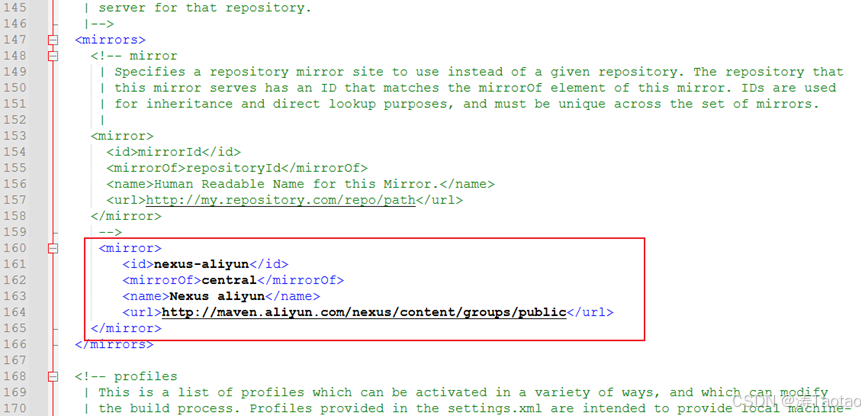
Task: Click the text Nexus aliyun in name tag
Action: (x=217, y=296)
